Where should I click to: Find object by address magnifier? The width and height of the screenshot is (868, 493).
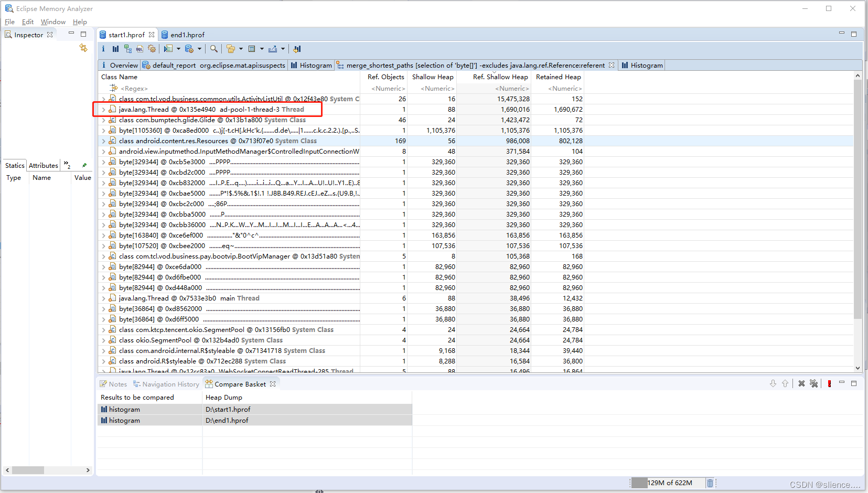(x=214, y=49)
